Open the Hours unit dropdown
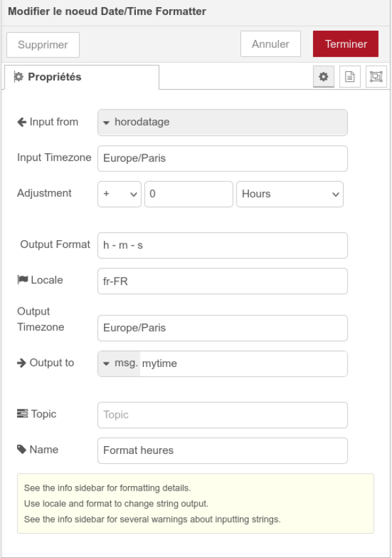This screenshot has height=558, width=392. 289,194
